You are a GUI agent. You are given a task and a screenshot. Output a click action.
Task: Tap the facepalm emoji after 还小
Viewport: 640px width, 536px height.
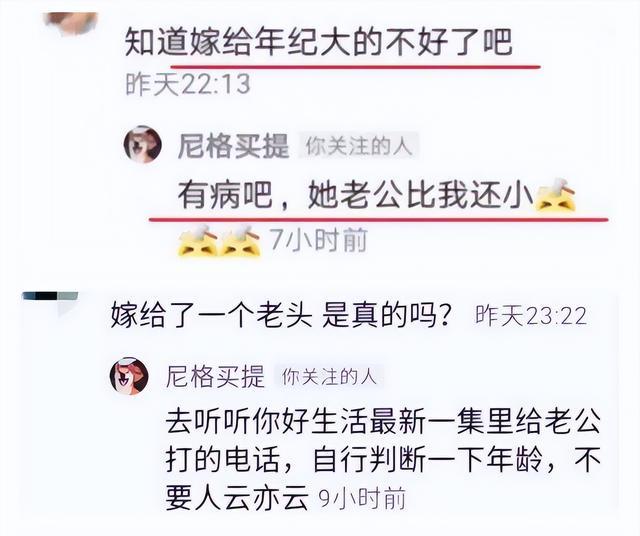point(556,195)
